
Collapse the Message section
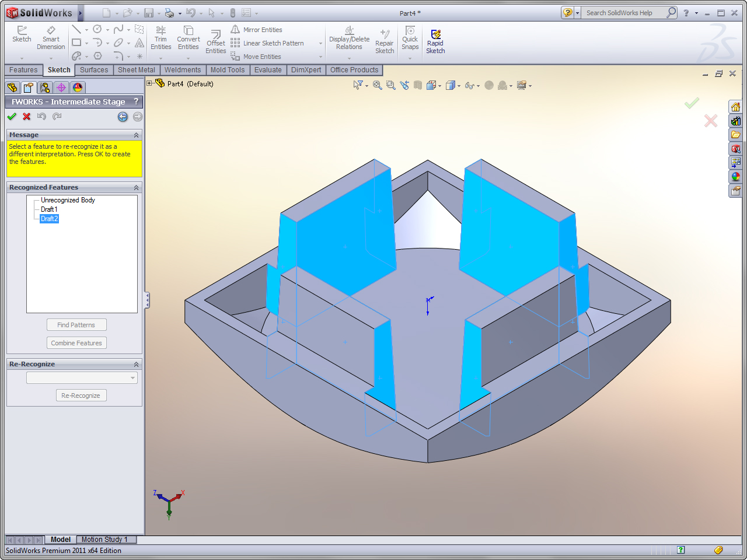[136, 135]
